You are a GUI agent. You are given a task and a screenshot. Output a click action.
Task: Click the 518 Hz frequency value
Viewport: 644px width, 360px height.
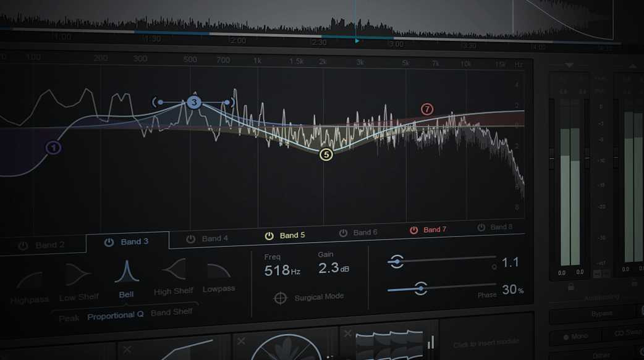pos(282,271)
